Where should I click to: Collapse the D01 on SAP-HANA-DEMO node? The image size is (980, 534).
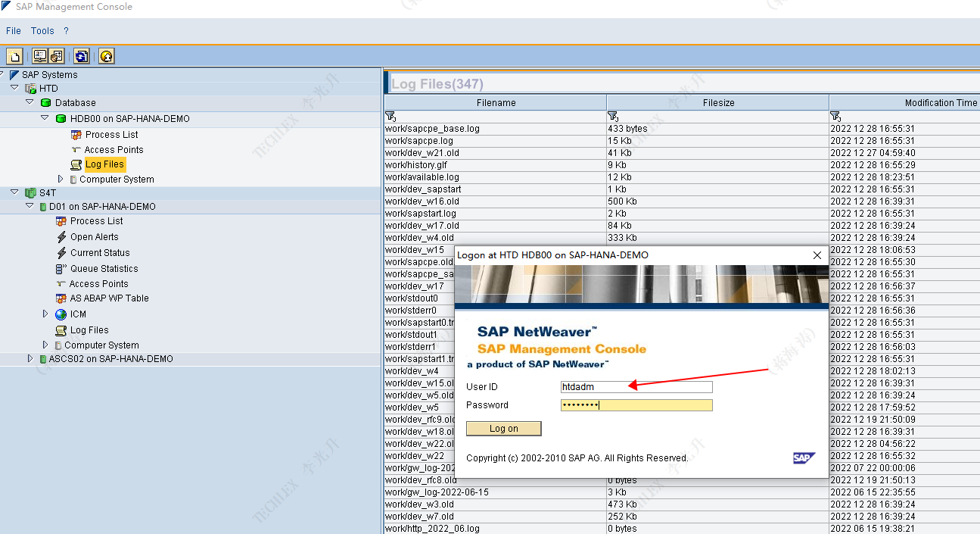tap(30, 205)
